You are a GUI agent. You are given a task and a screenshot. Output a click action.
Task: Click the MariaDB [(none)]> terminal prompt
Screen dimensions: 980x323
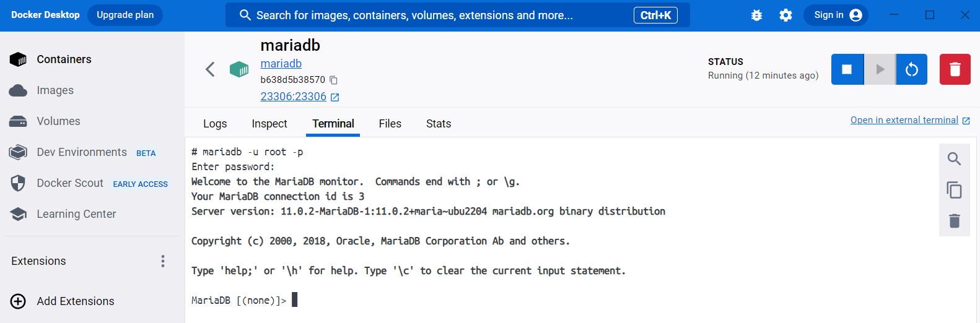pyautogui.click(x=239, y=301)
